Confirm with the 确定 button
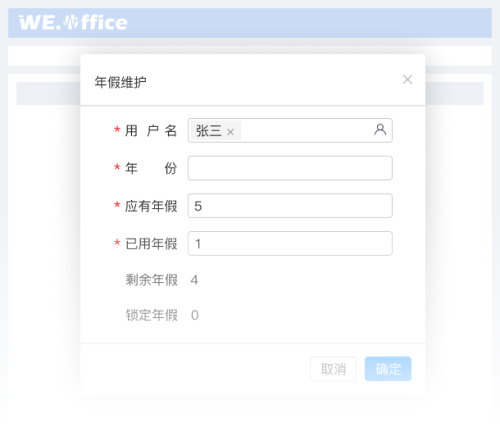500x435 pixels. (388, 369)
